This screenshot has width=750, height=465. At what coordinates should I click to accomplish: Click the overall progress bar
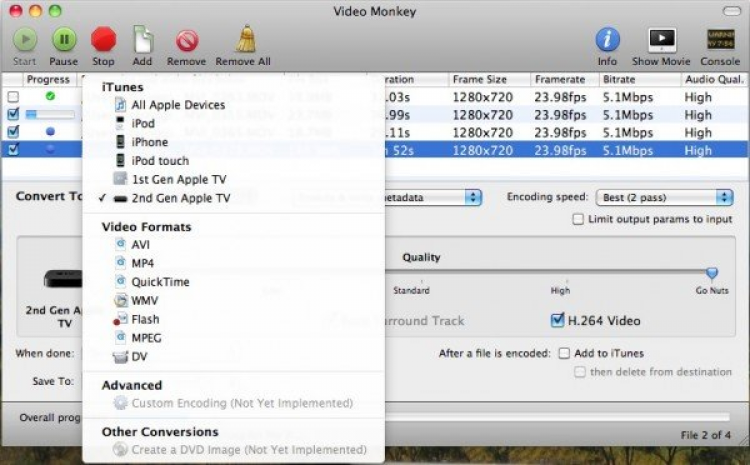(557, 417)
